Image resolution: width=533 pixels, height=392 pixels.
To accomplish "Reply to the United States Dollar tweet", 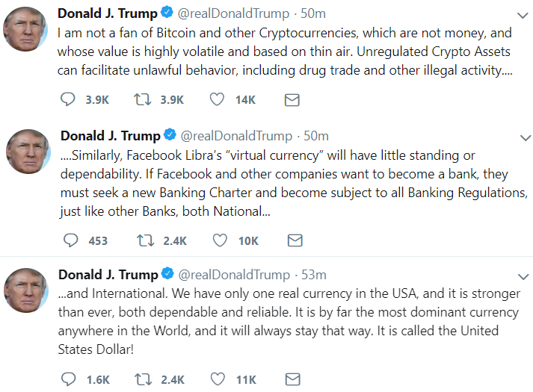I will (68, 379).
